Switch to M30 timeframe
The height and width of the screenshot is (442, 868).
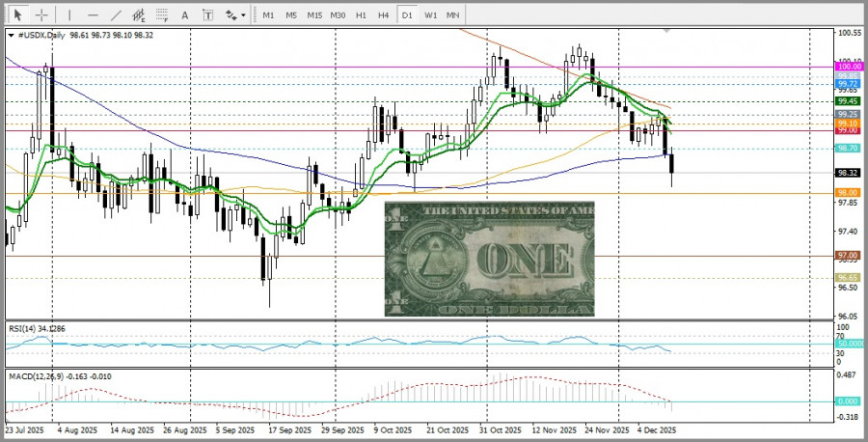coord(338,14)
